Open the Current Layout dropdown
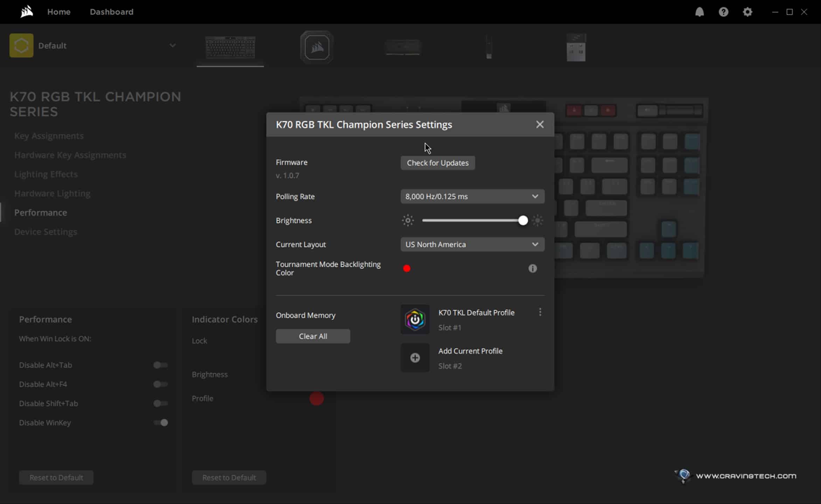This screenshot has height=504, width=821. point(472,244)
